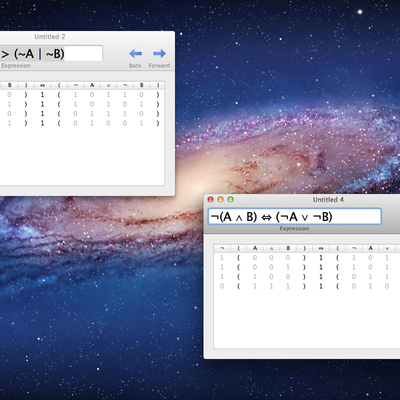Select the ⇔ column header in Untitled 4
The image size is (400, 400).
coord(321,248)
